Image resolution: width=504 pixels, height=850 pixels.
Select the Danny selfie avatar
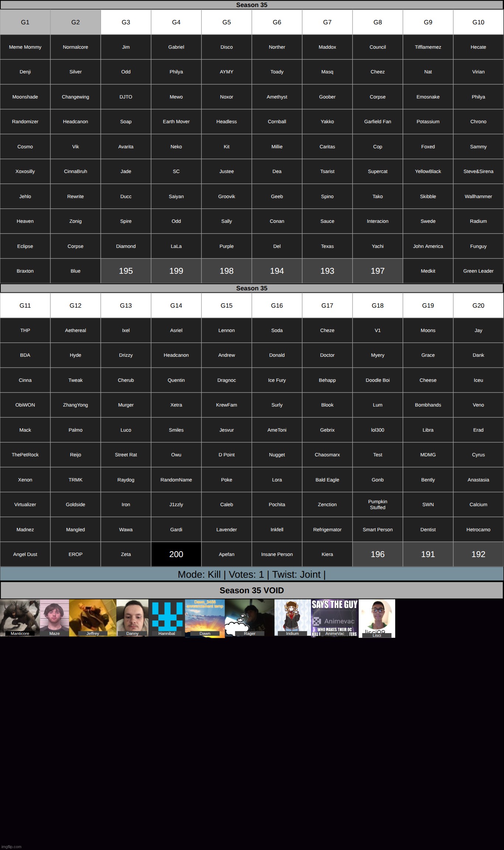132,617
